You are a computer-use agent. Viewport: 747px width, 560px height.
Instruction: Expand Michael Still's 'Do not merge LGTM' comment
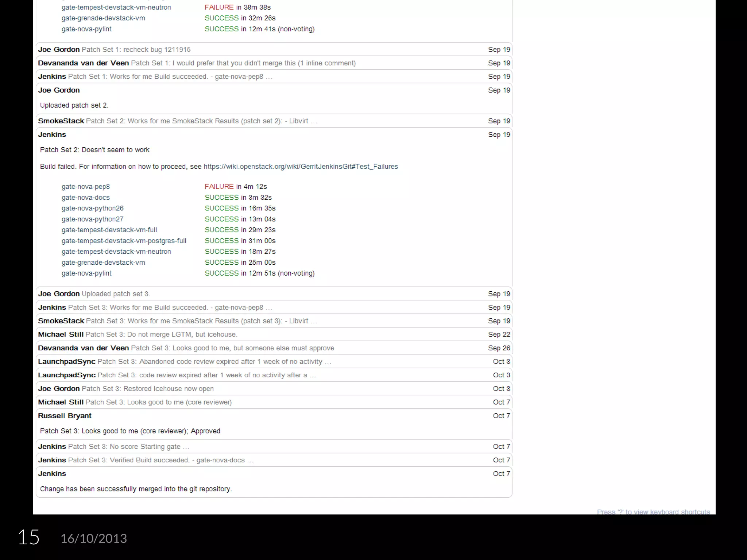(x=274, y=334)
